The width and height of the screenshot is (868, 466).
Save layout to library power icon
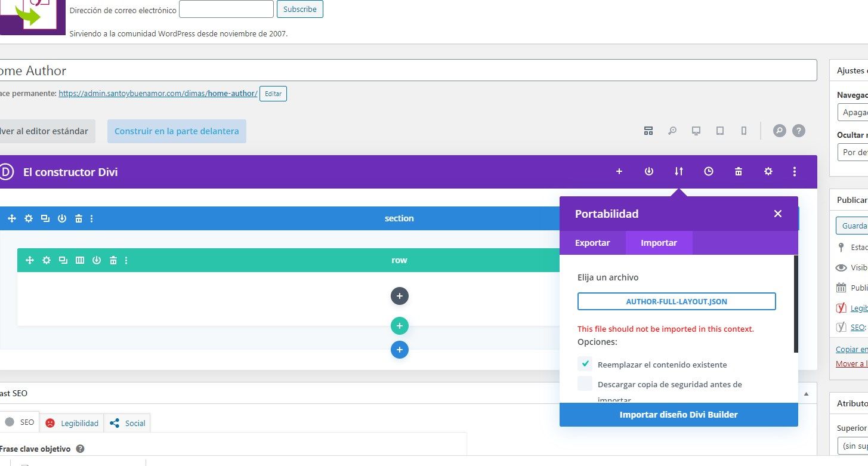pos(649,171)
